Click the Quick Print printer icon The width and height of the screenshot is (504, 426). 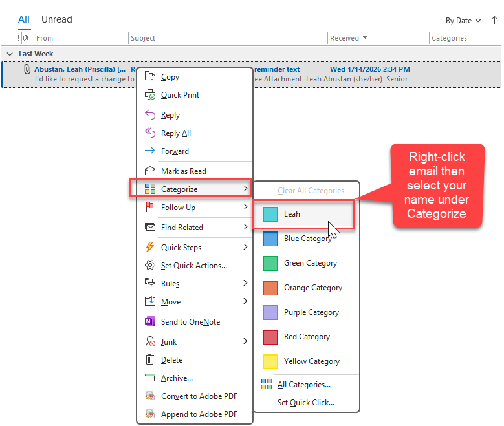coord(150,95)
